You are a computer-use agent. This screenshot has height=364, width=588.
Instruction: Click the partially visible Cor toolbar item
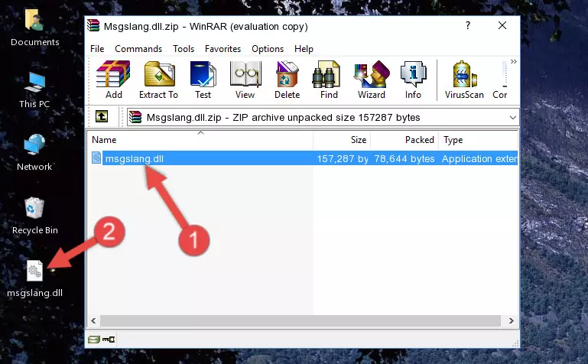coord(500,80)
